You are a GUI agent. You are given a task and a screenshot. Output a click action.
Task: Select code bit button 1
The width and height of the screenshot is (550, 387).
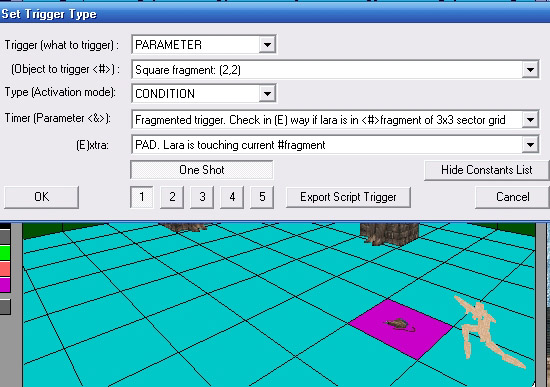(x=142, y=197)
